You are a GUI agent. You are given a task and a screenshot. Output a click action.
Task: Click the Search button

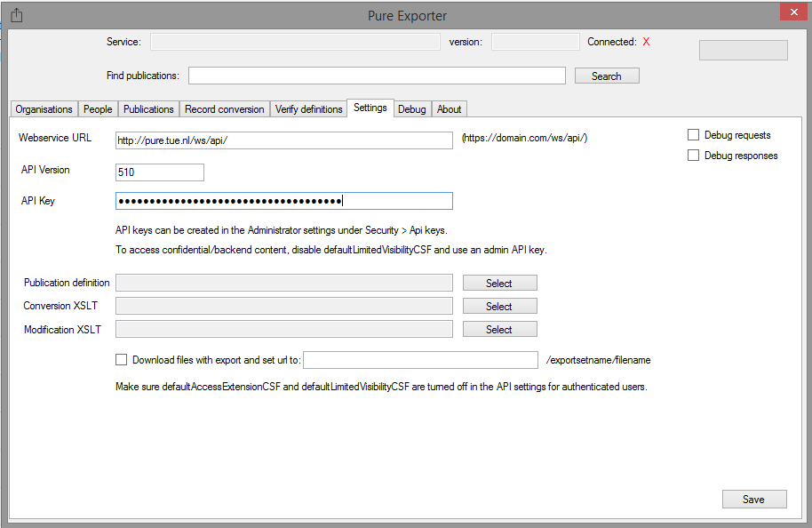pos(607,76)
